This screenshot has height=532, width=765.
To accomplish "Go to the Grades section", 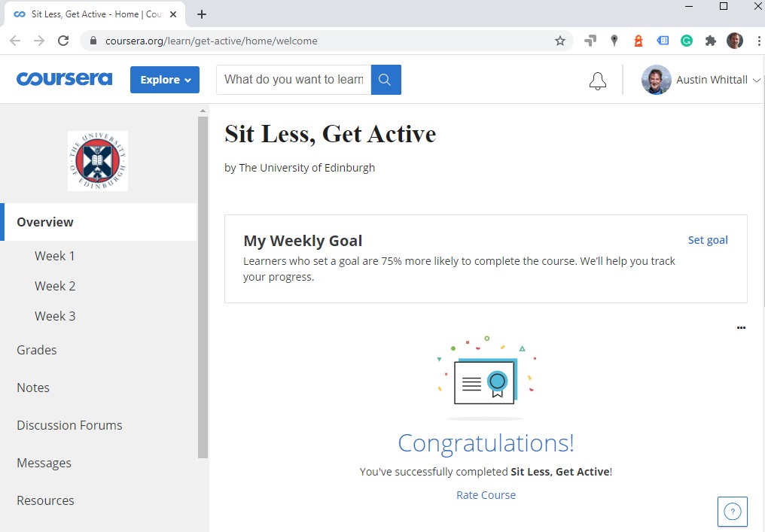I will 37,350.
